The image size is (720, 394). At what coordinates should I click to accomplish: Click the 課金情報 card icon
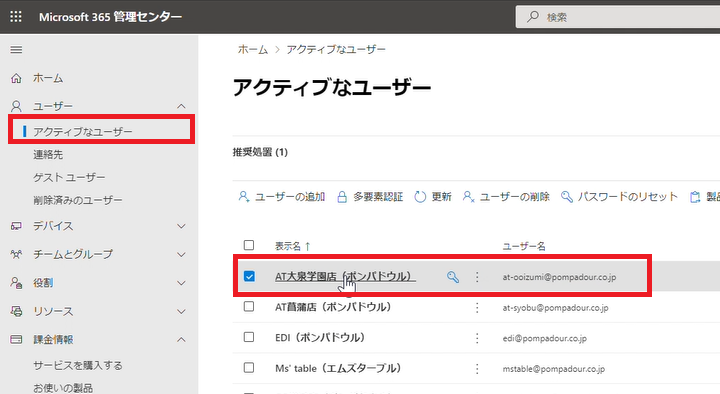[16, 340]
